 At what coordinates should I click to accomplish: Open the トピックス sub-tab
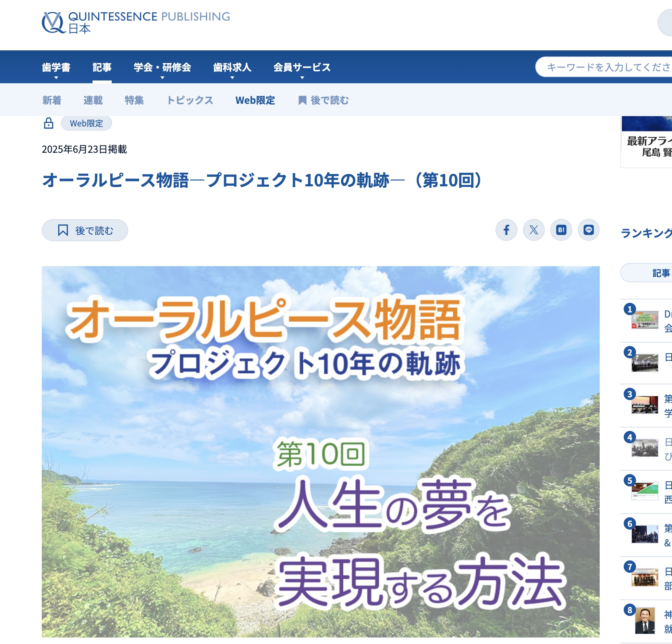190,100
